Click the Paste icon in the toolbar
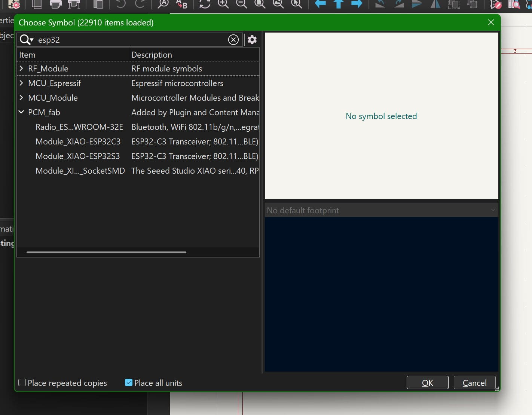This screenshot has height=415, width=532. coord(98,4)
